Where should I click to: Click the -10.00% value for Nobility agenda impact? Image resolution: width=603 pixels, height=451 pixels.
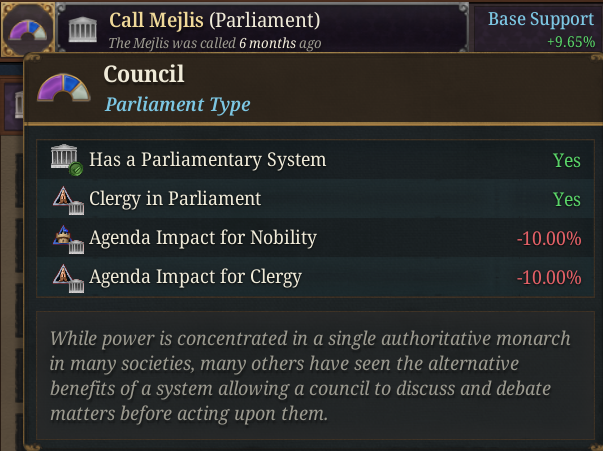tap(549, 238)
